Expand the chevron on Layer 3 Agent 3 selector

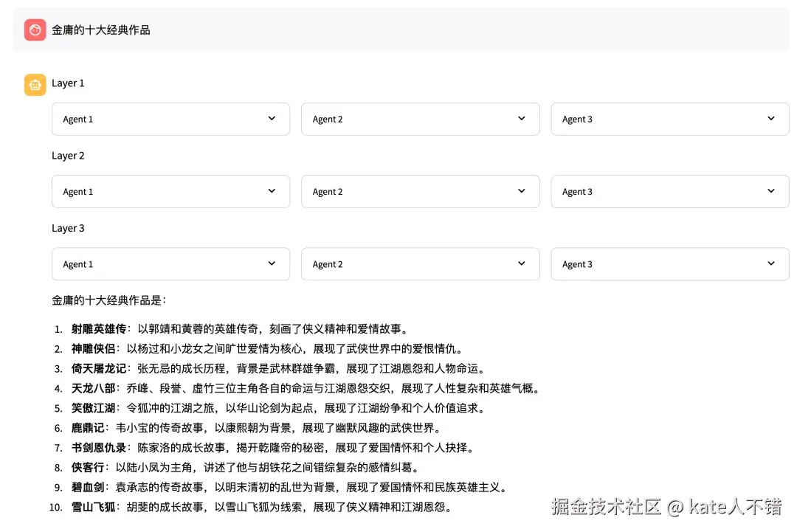click(x=771, y=263)
